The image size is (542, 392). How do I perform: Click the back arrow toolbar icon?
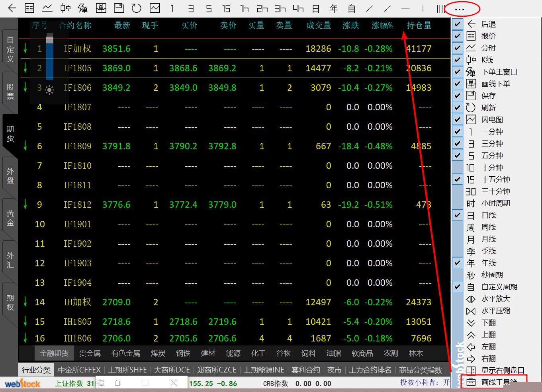(x=12, y=8)
